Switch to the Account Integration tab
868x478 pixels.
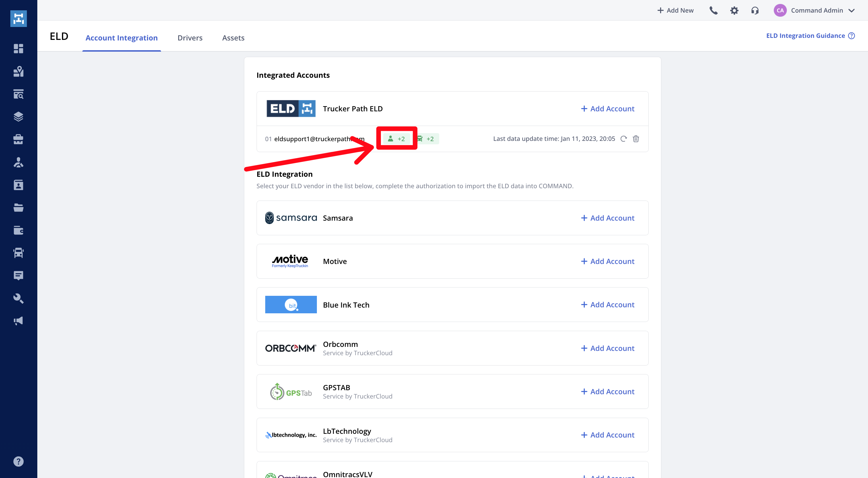(x=122, y=38)
